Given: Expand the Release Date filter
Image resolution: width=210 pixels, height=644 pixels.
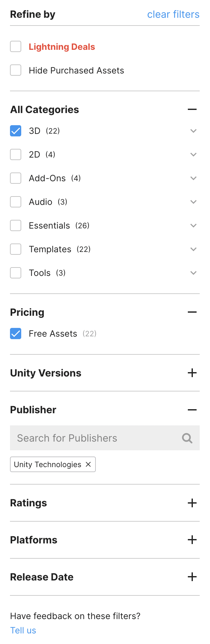Looking at the screenshot, I should click(192, 577).
